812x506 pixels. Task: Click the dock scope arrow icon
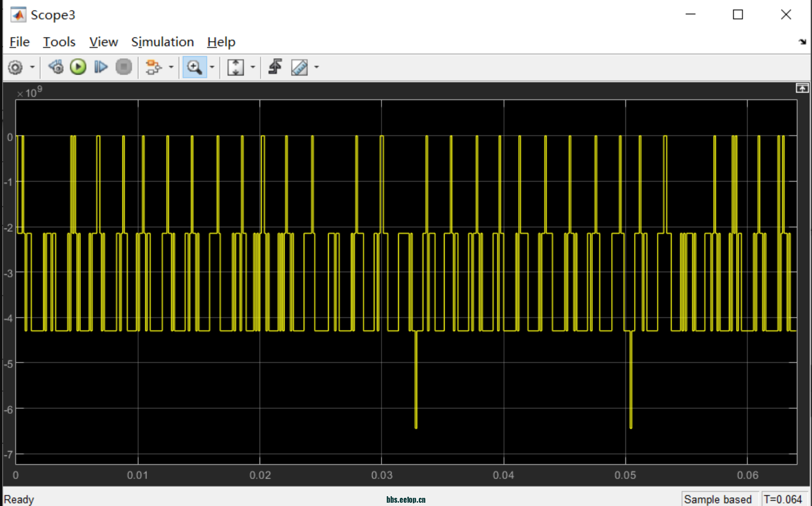[802, 42]
